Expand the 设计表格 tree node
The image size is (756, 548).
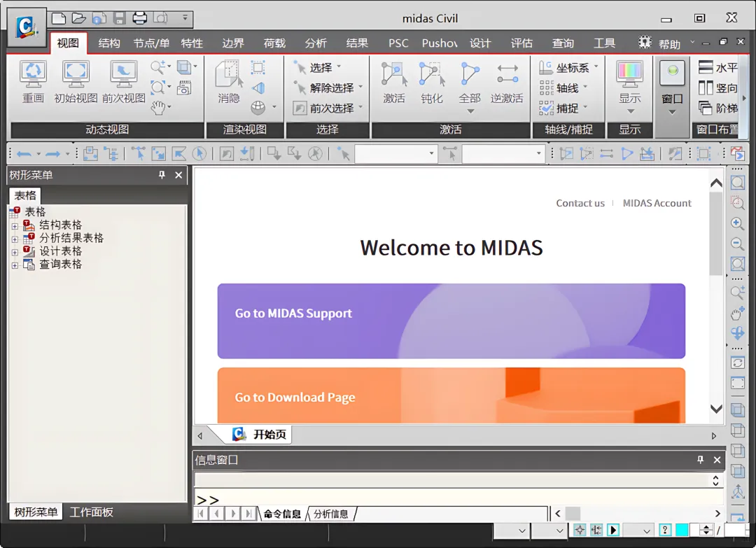pyautogui.click(x=15, y=252)
